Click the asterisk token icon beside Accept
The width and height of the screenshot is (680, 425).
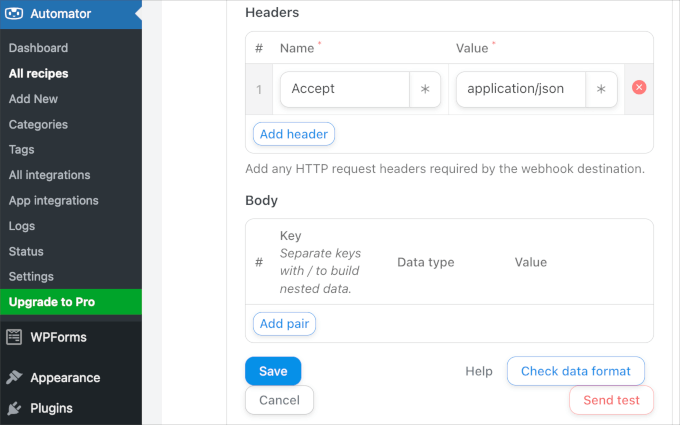[x=424, y=89]
